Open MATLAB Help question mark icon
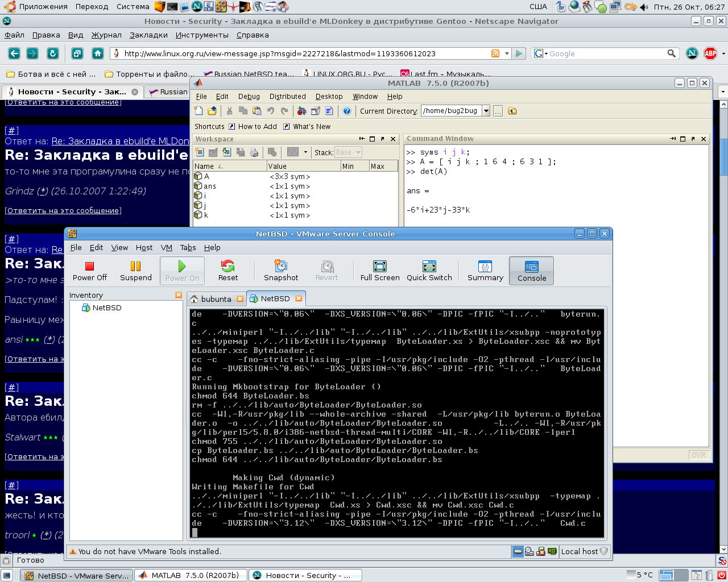Image resolution: width=728 pixels, height=582 pixels. (x=347, y=111)
